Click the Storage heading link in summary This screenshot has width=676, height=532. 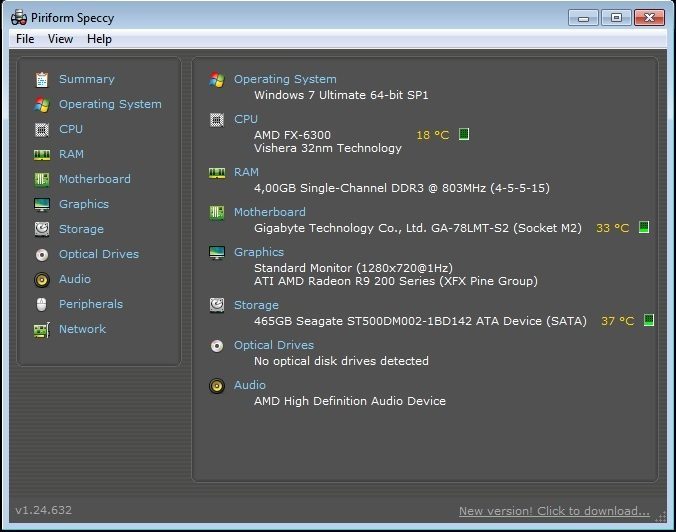257,305
